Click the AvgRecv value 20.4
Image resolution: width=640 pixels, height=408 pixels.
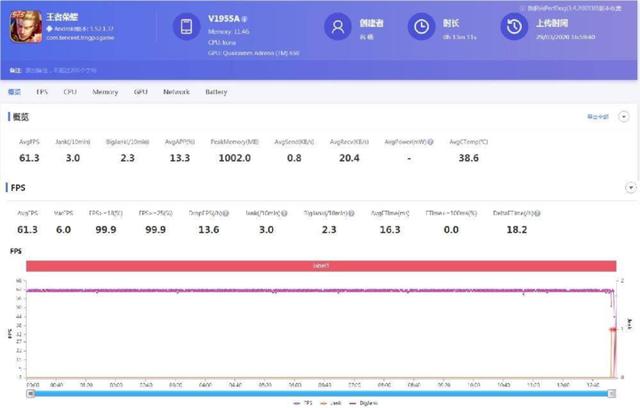(349, 158)
